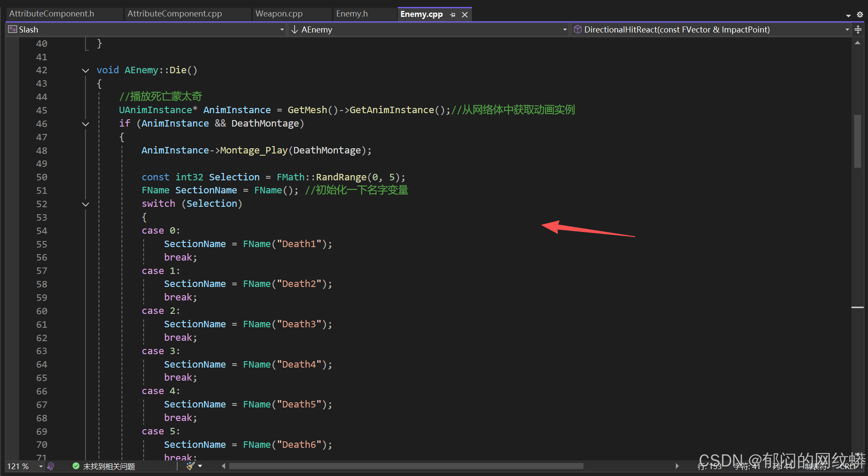The image size is (868, 476).
Task: Click the no-issues-found green check indicator
Action: [76, 466]
